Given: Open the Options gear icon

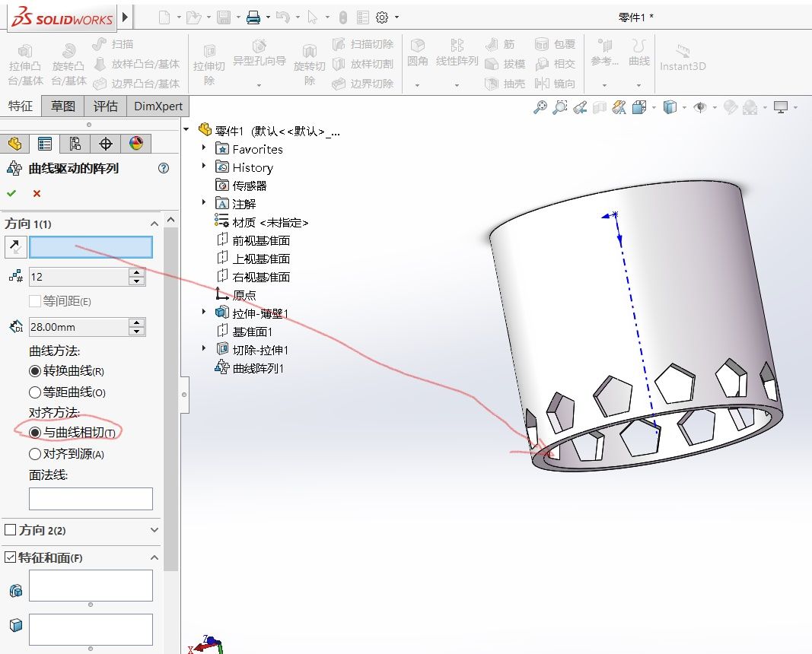Looking at the screenshot, I should point(382,17).
